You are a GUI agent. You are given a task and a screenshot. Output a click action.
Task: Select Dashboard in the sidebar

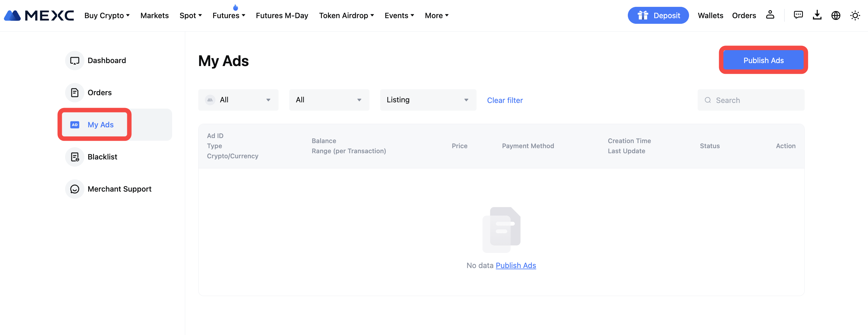(x=106, y=60)
